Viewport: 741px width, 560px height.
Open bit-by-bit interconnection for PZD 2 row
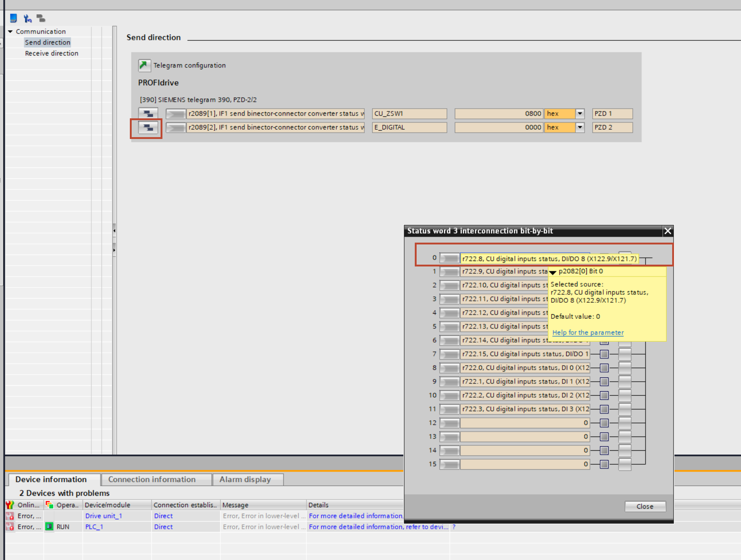[148, 128]
